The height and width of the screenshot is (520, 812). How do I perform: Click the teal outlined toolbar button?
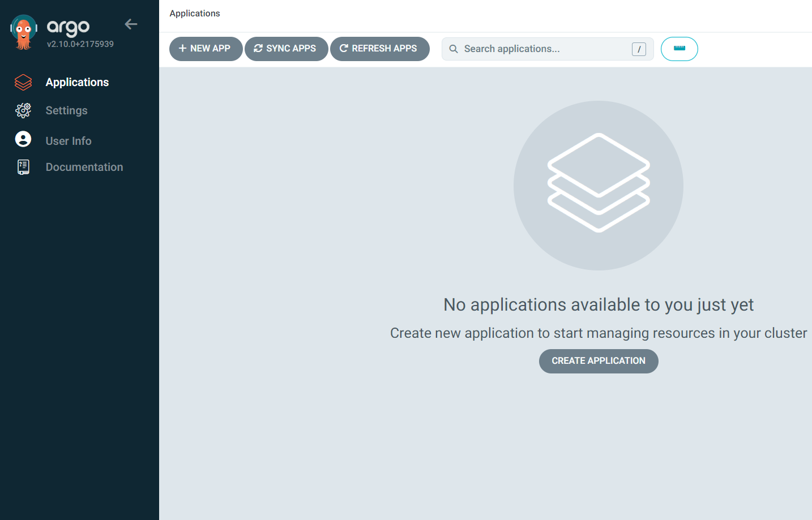click(x=679, y=49)
